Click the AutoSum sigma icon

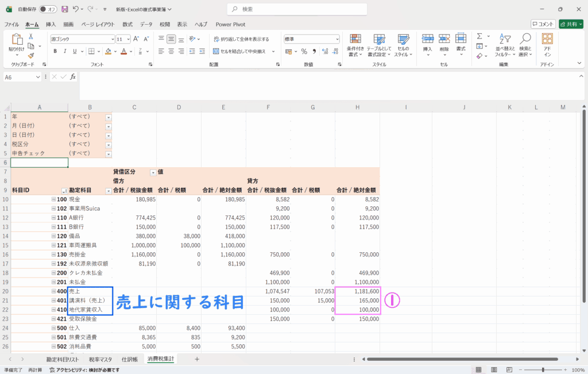click(x=479, y=36)
